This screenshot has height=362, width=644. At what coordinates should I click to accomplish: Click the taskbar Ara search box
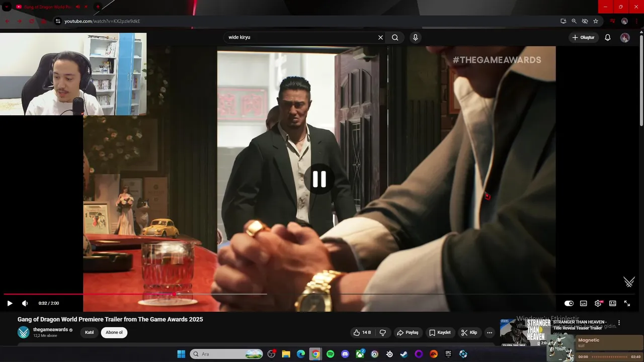click(227, 354)
